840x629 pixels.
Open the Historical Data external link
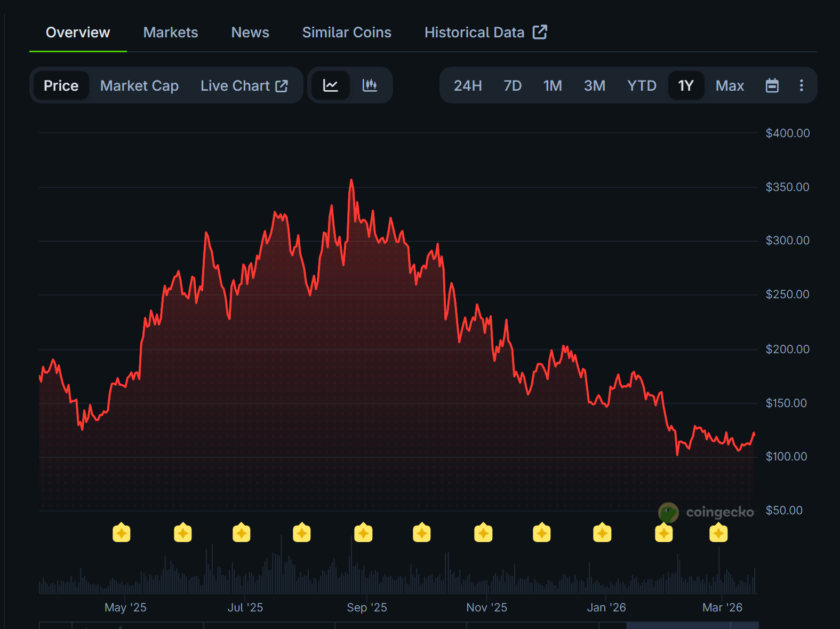[x=486, y=33]
